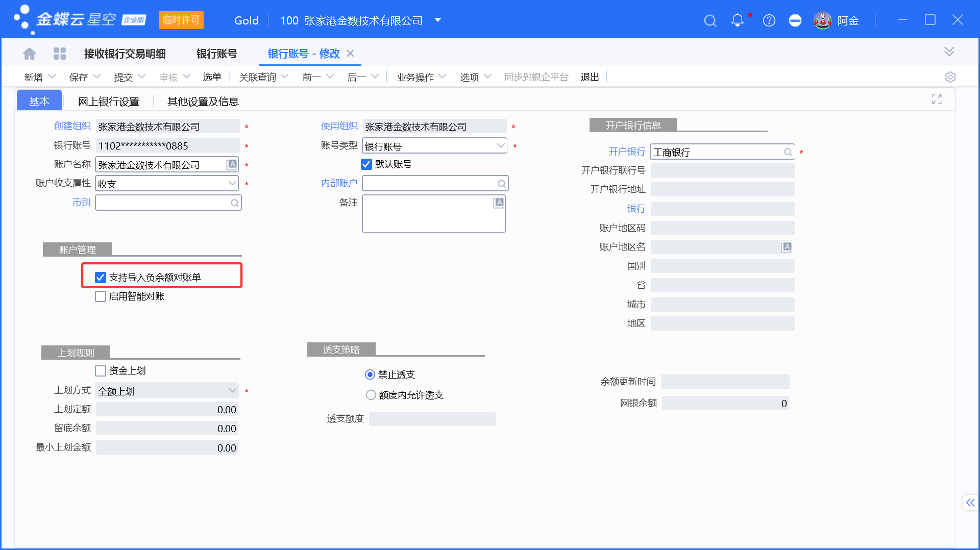Open the notification bell
Screen dimensions: 980x550
(738, 20)
